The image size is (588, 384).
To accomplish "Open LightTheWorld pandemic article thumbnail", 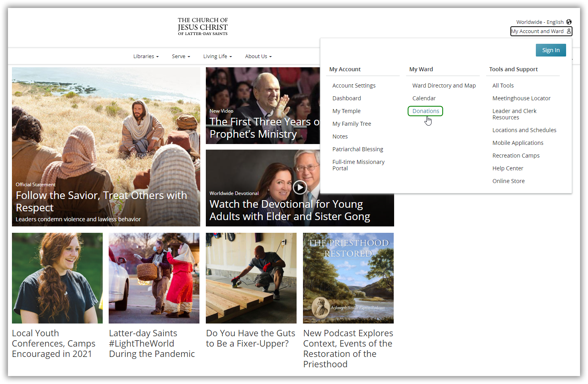I will pyautogui.click(x=154, y=278).
